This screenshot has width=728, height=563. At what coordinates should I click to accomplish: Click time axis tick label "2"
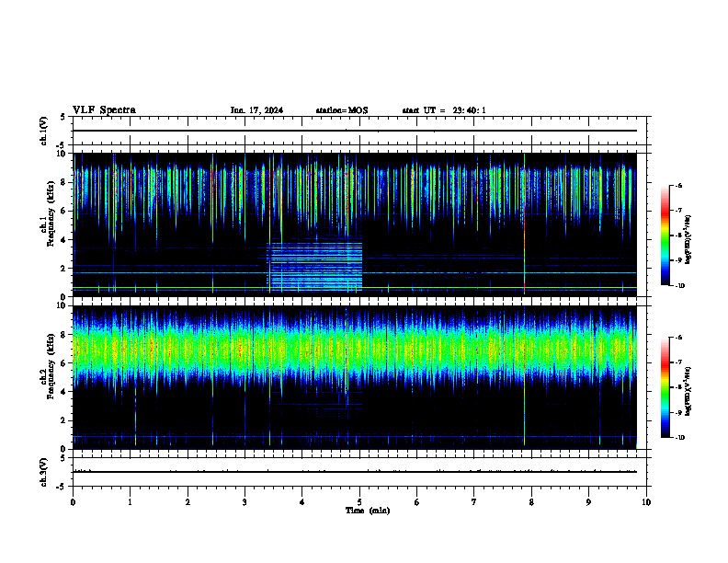coord(188,502)
